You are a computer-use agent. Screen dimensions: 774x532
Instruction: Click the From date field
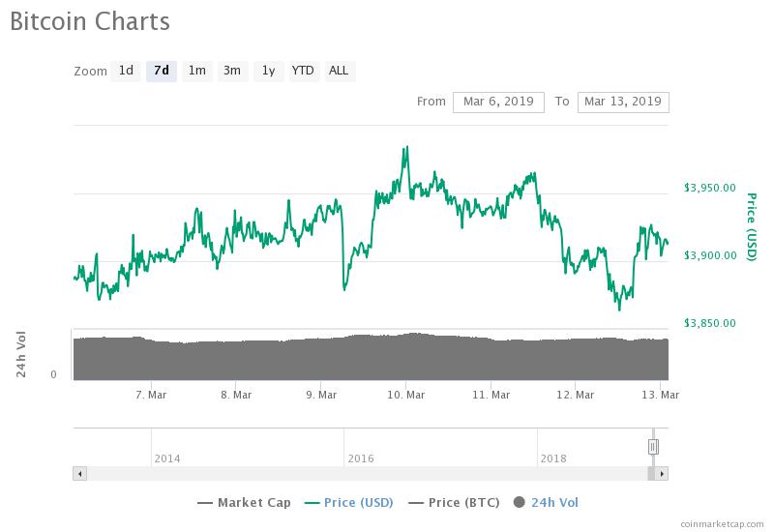click(498, 102)
